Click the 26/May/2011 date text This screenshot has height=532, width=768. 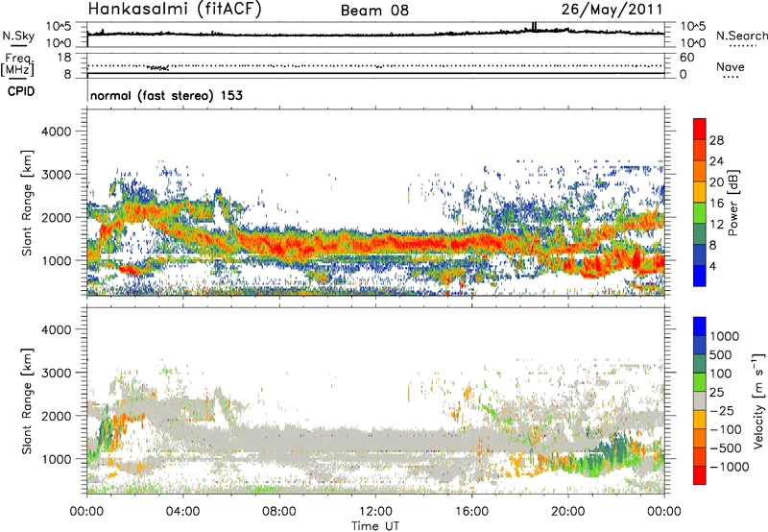[612, 10]
